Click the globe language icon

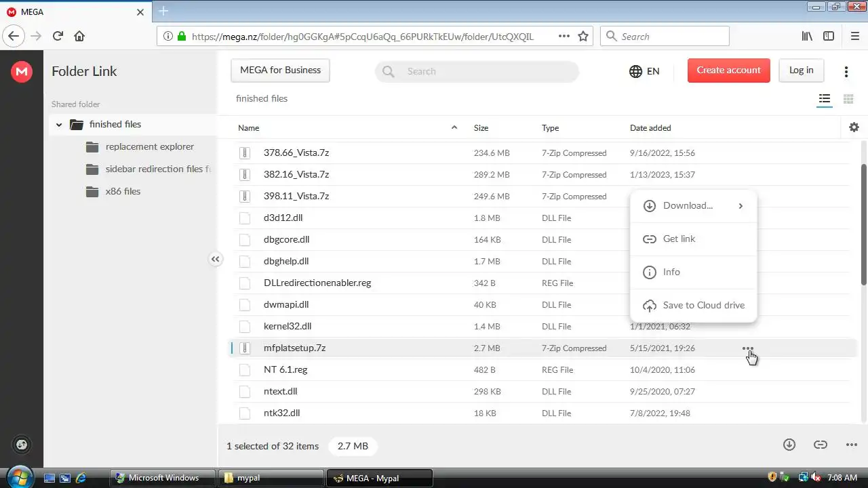[635, 71]
